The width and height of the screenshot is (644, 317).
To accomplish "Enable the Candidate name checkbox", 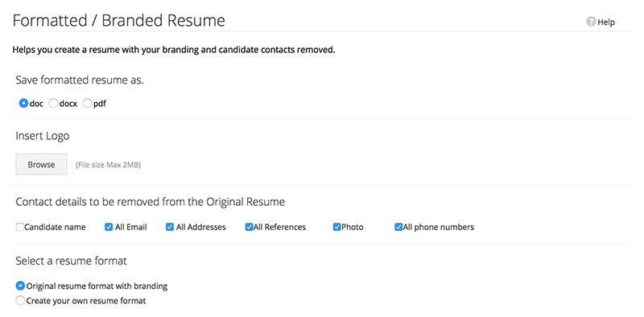I will click(x=19, y=227).
